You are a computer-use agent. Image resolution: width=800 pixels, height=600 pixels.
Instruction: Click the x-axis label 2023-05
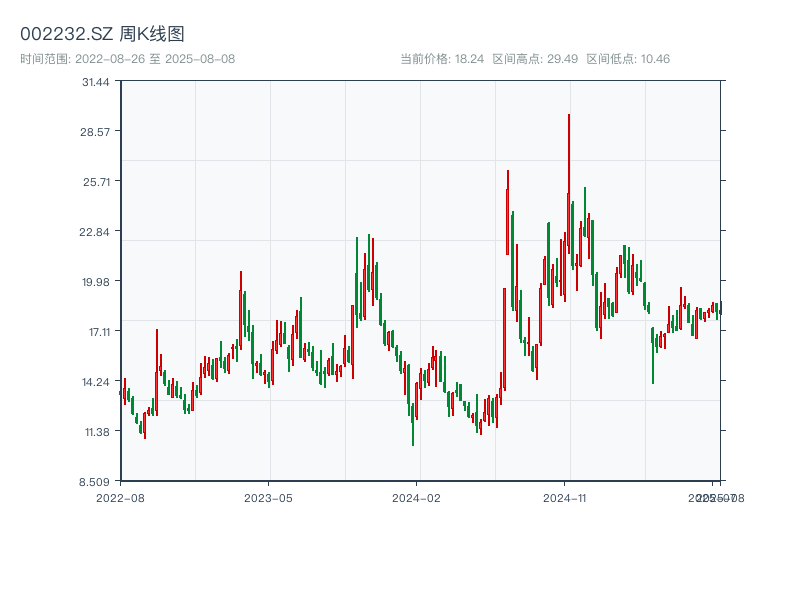(268, 498)
